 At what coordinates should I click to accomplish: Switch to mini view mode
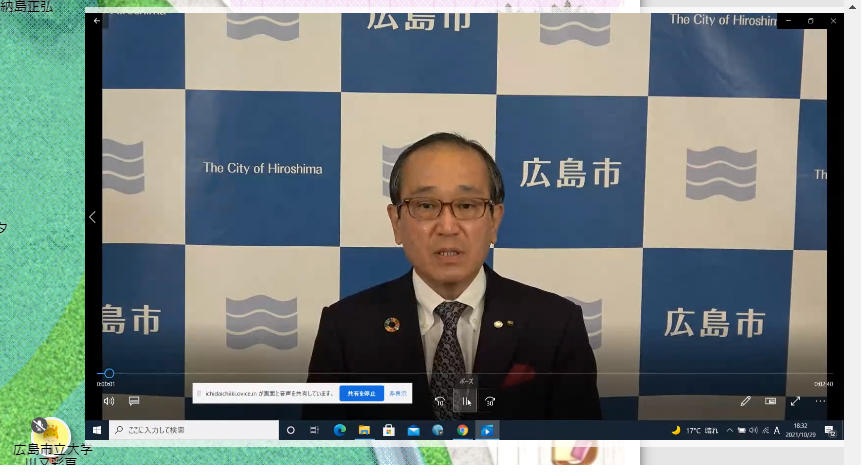coord(770,401)
